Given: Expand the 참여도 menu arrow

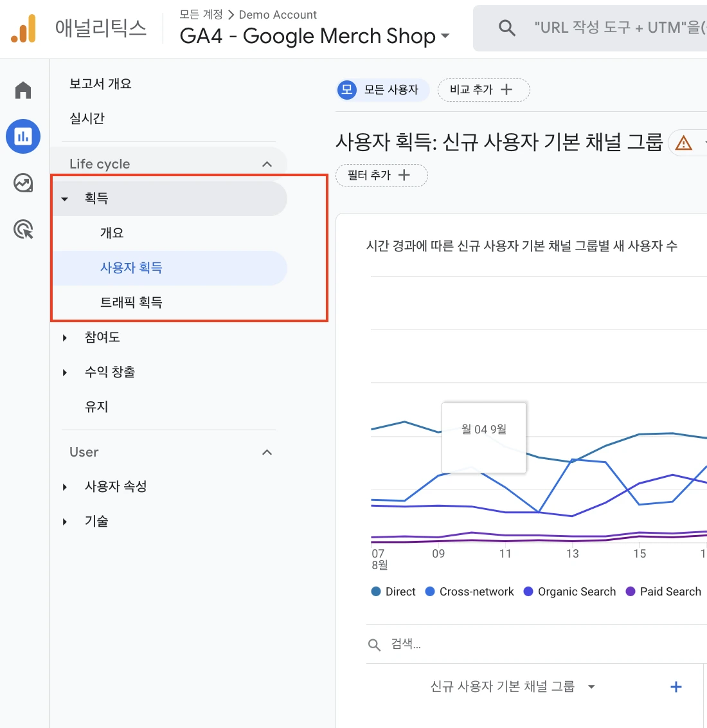Looking at the screenshot, I should click(x=64, y=338).
